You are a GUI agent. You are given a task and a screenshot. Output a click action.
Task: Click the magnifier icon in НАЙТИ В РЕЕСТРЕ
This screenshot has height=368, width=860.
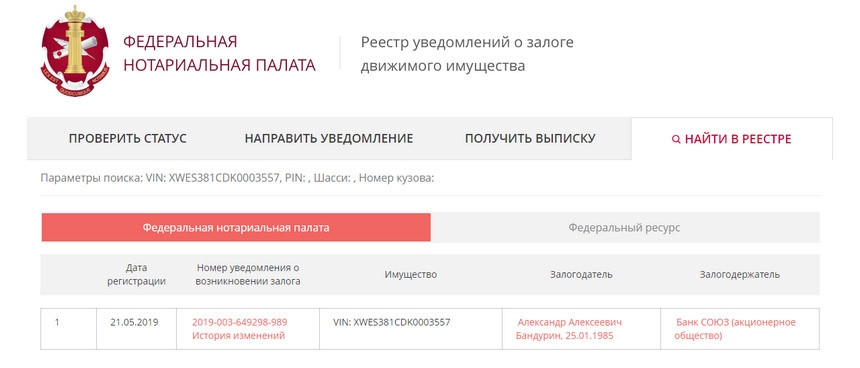click(676, 139)
